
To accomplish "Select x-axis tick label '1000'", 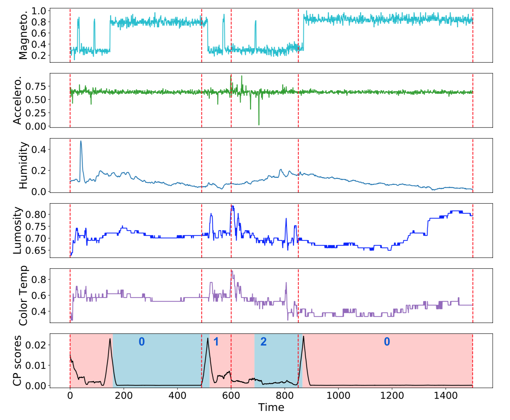I will click(x=338, y=396).
